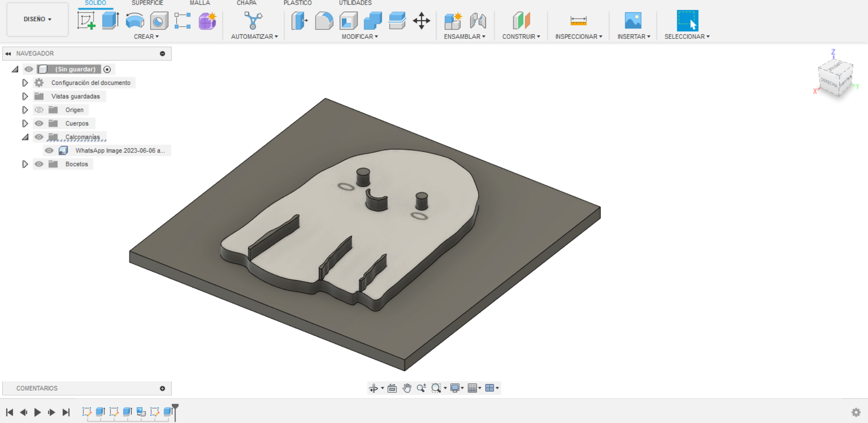868x423 pixels.
Task: Open timeline settings gear
Action: pyautogui.click(x=856, y=412)
